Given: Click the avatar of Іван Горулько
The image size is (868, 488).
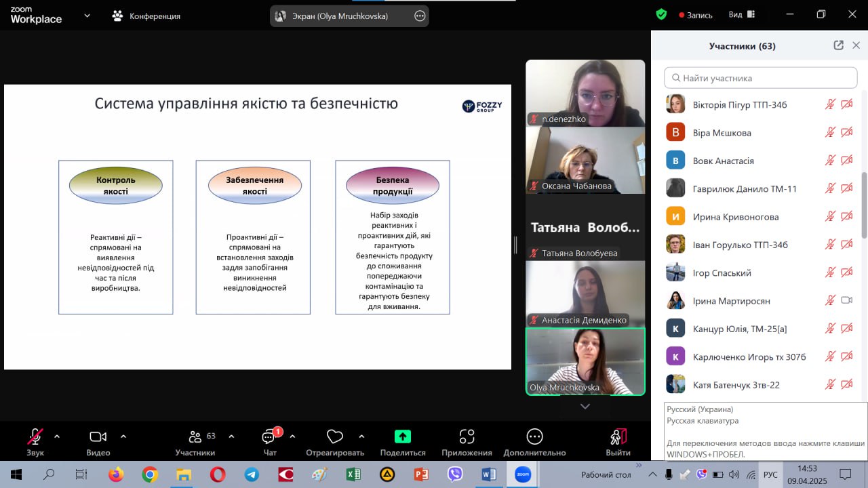Looking at the screenshot, I should [675, 244].
